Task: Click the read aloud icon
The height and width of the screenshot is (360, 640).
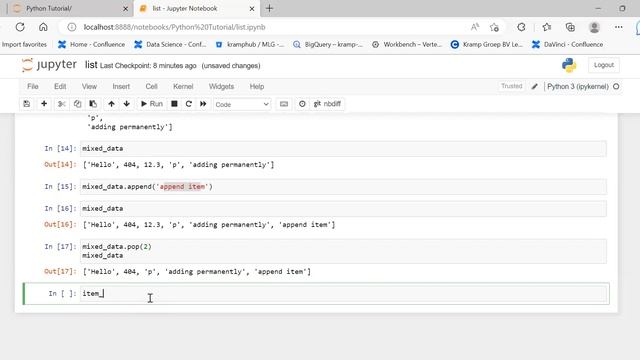Action: pyautogui.click(x=474, y=27)
